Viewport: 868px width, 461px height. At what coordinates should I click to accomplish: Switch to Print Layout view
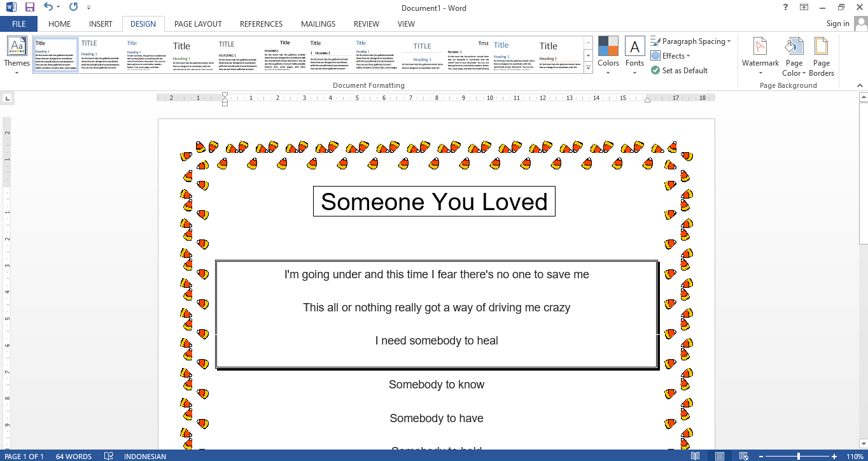719,456
